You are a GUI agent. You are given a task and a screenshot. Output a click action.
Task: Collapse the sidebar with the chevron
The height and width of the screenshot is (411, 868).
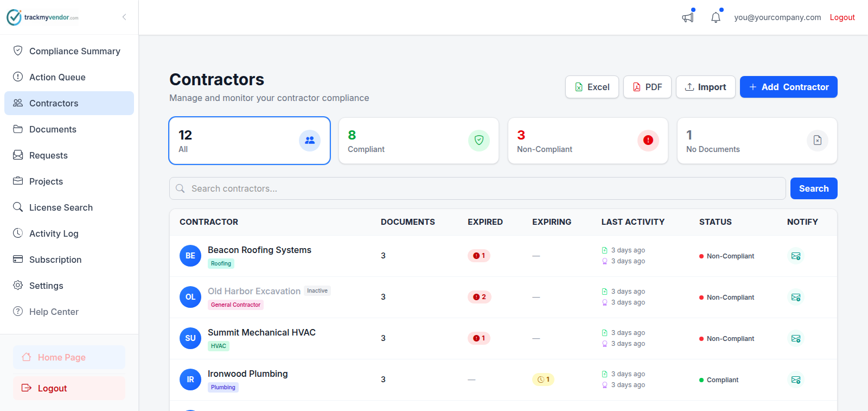tap(124, 17)
